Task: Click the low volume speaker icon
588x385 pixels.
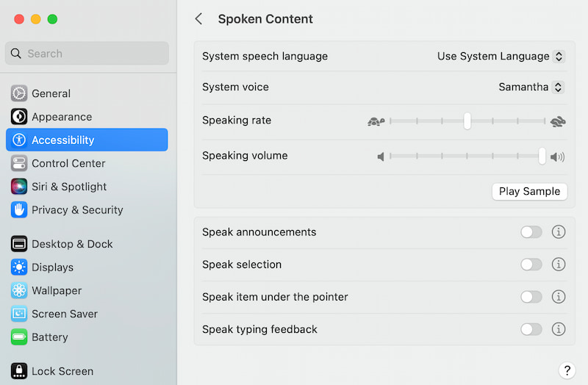Action: pyautogui.click(x=381, y=156)
